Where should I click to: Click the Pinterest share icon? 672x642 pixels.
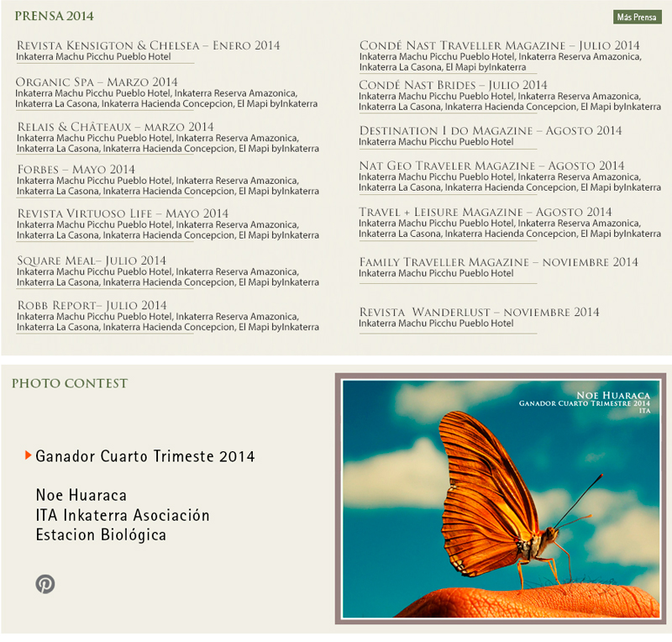(x=45, y=584)
